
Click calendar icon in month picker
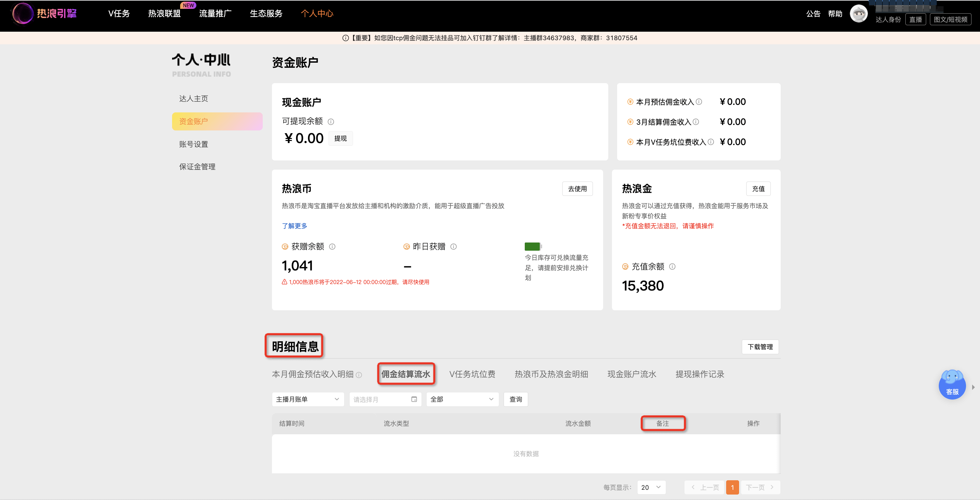click(414, 399)
